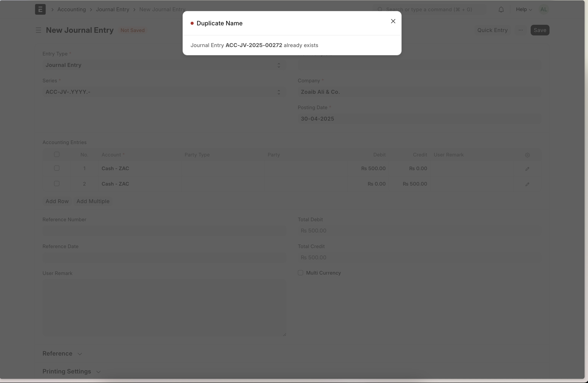Screen dimensions: 588x383
Task: Click the Reference Number field
Action: (x=164, y=231)
